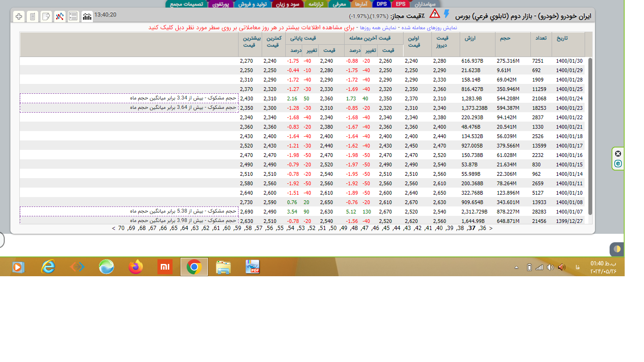Select date cell 1399/12/27

click(x=569, y=221)
